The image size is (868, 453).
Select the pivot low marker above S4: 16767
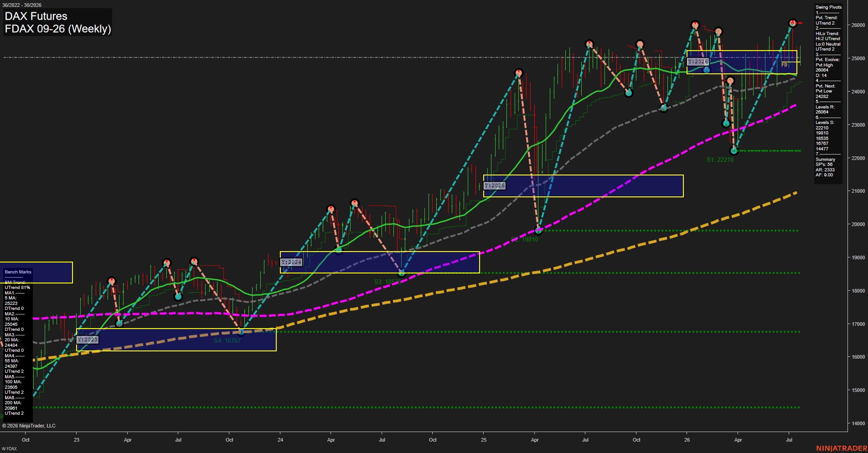[241, 331]
